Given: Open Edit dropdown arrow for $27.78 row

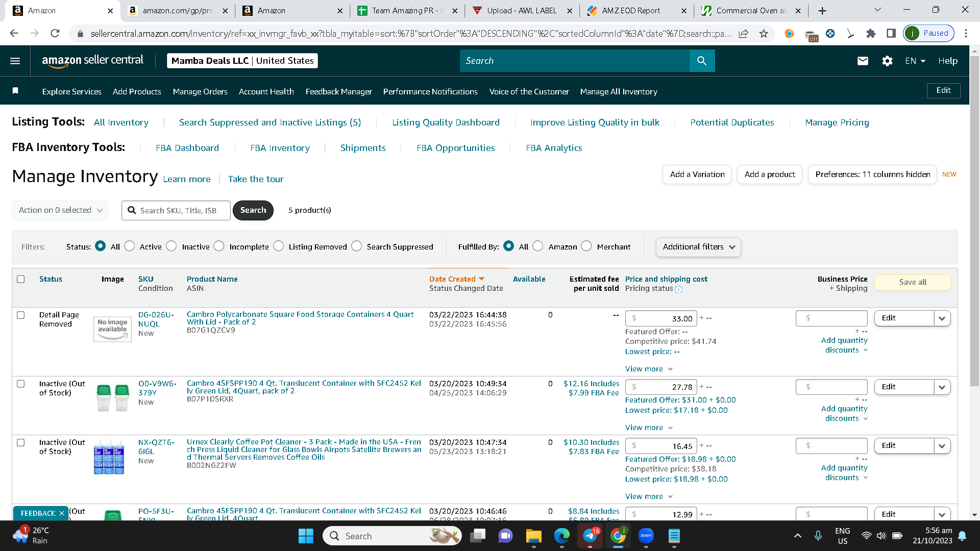Looking at the screenshot, I should 942,387.
